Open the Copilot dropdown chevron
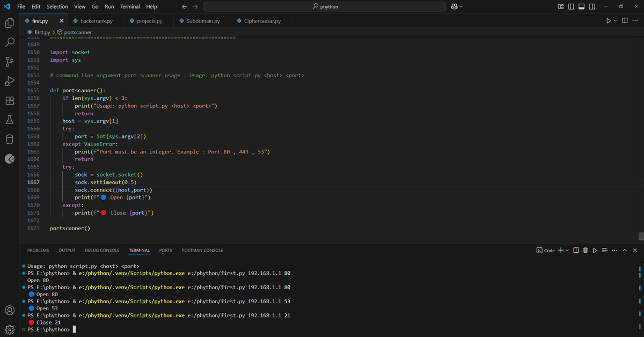The height and width of the screenshot is (337, 644). point(460,6)
